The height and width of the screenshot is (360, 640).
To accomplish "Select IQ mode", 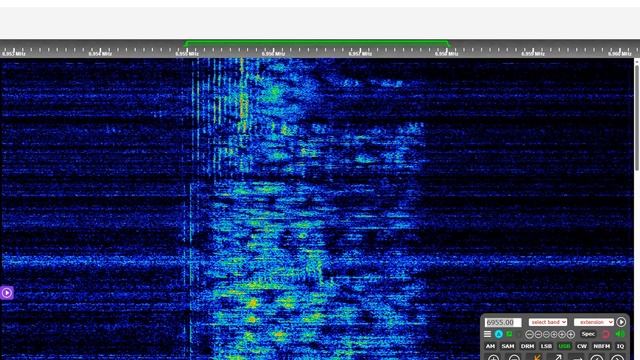I will click(x=620, y=346).
